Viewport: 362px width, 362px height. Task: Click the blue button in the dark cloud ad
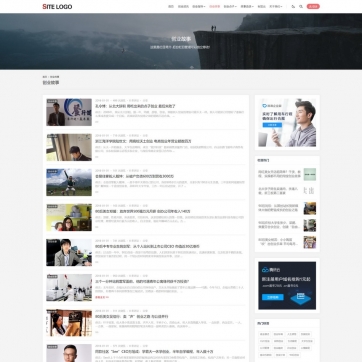(x=273, y=297)
